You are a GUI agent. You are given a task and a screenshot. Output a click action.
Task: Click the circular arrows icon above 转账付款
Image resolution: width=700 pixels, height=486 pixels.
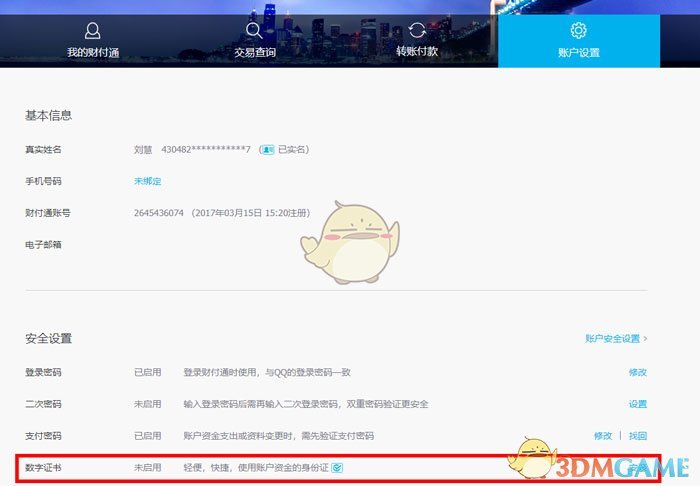tap(417, 30)
